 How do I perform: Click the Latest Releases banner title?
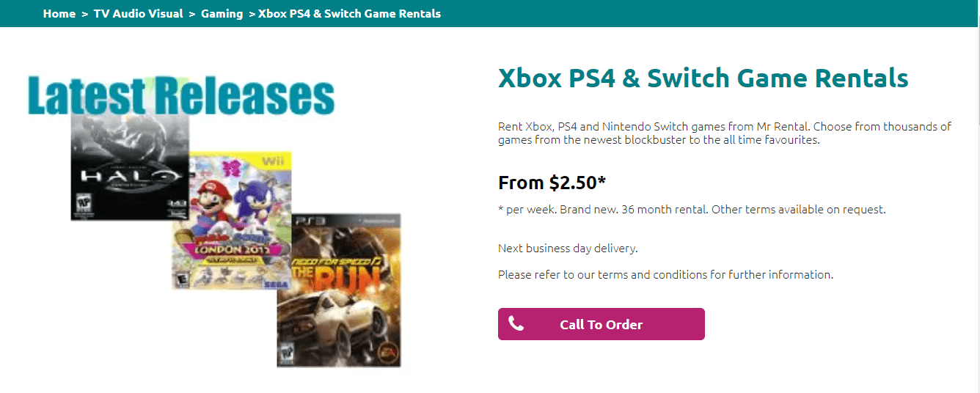[180, 96]
